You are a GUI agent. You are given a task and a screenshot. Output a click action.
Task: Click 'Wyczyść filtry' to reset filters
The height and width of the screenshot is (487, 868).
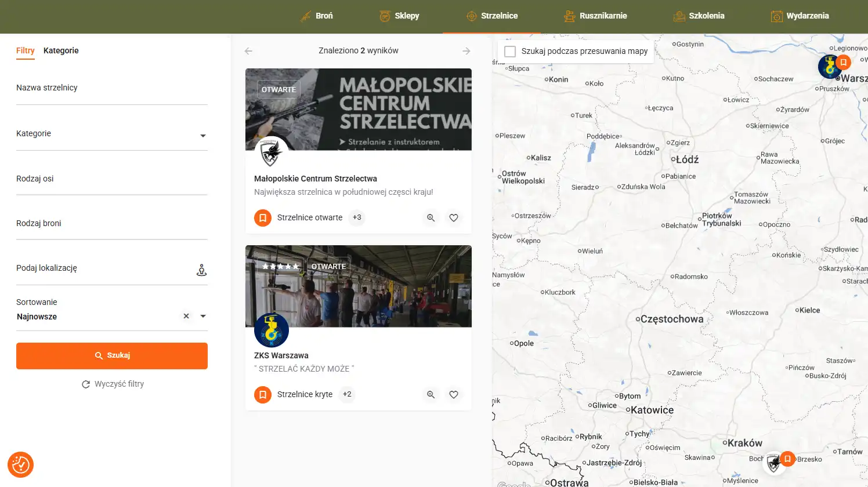[113, 384]
